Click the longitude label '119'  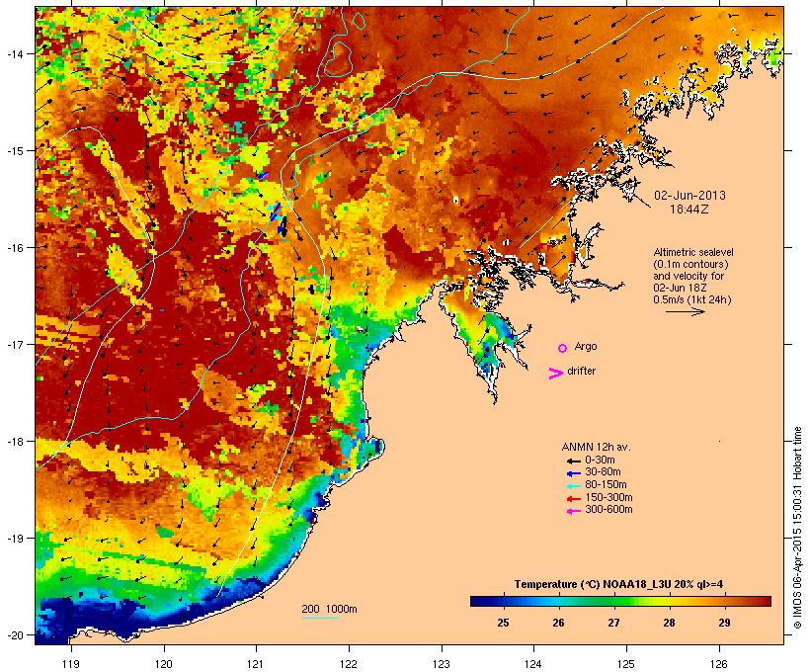point(71,664)
